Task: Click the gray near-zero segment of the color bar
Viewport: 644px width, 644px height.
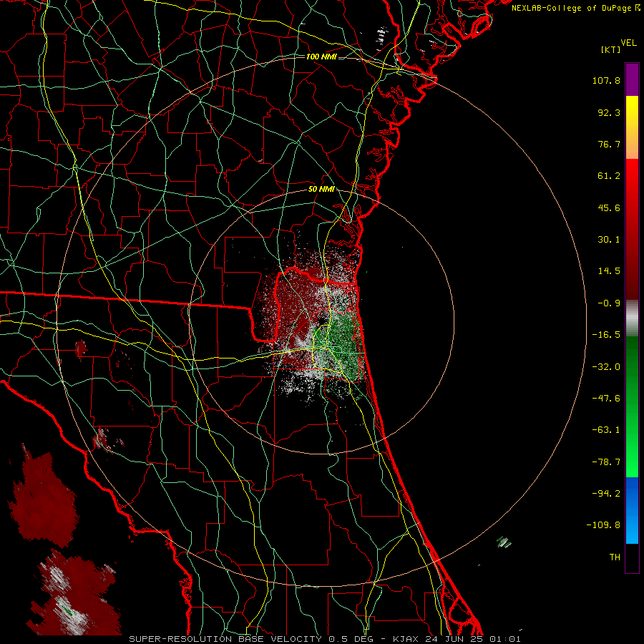Action: click(x=632, y=318)
